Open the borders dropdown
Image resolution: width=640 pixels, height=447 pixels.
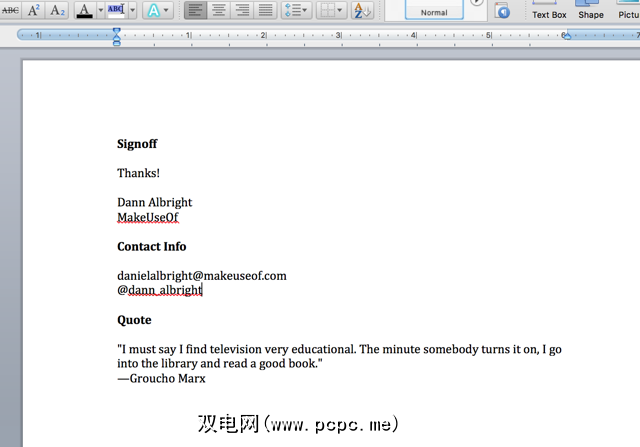pyautogui.click(x=331, y=10)
